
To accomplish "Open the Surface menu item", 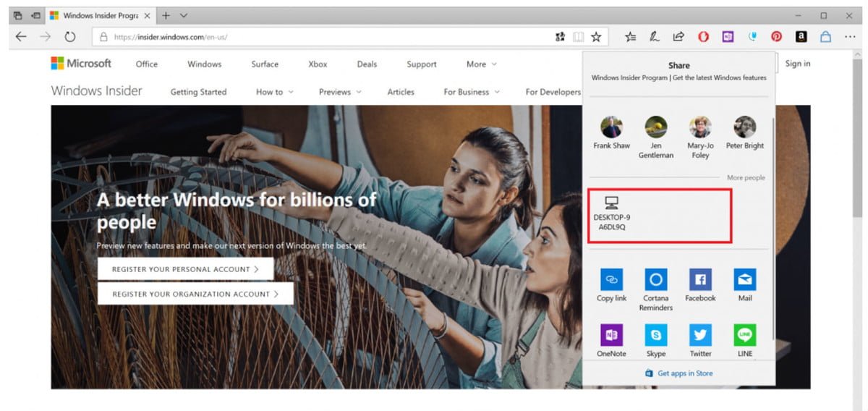I will tap(265, 64).
